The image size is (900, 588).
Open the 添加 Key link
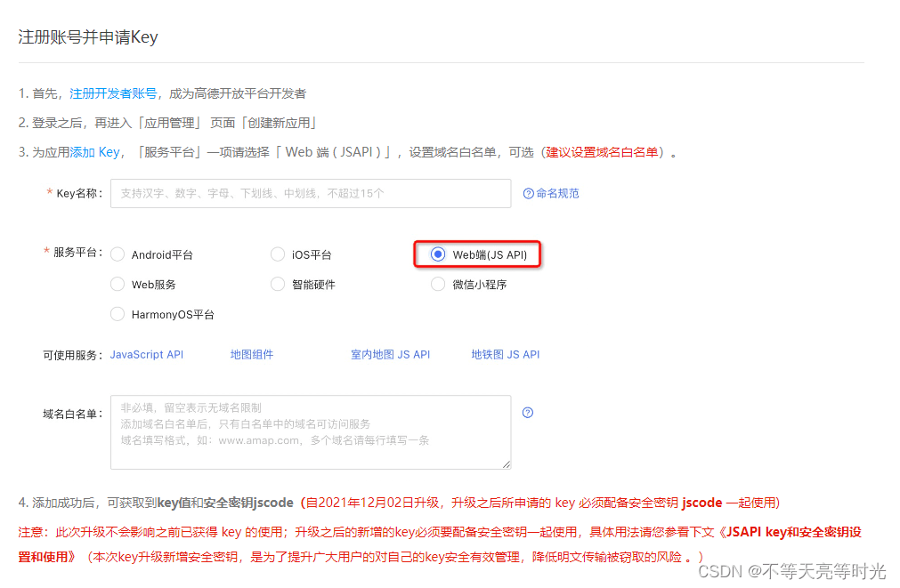(94, 152)
